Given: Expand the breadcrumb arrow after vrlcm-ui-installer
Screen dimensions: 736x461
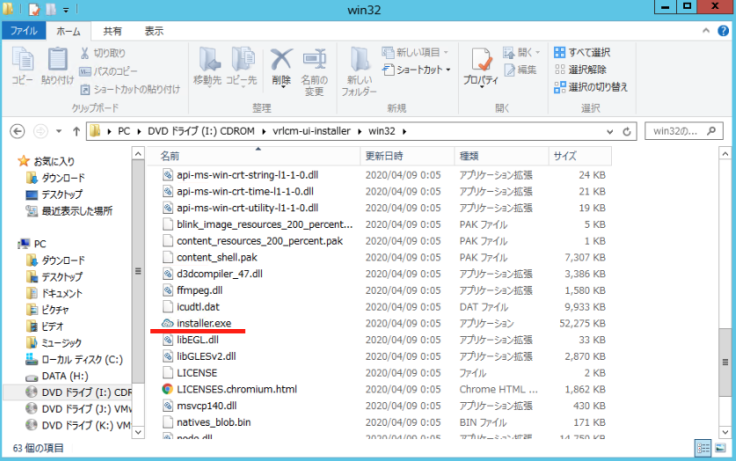Looking at the screenshot, I should 360,131.
